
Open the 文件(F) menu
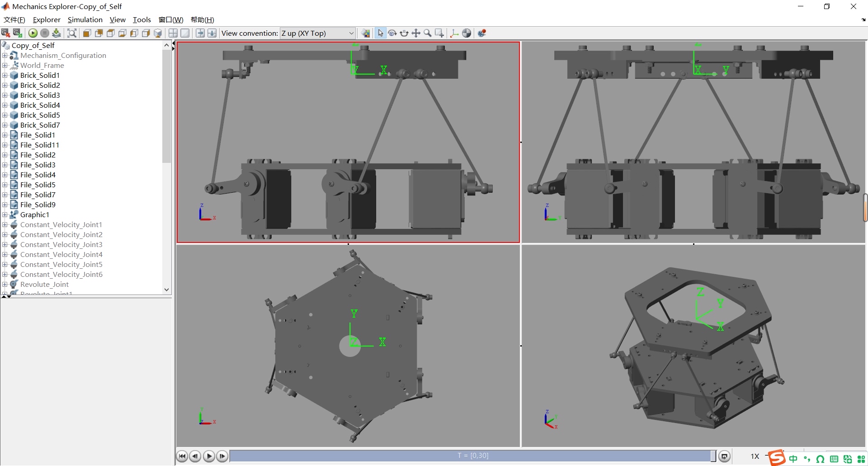[x=14, y=19]
